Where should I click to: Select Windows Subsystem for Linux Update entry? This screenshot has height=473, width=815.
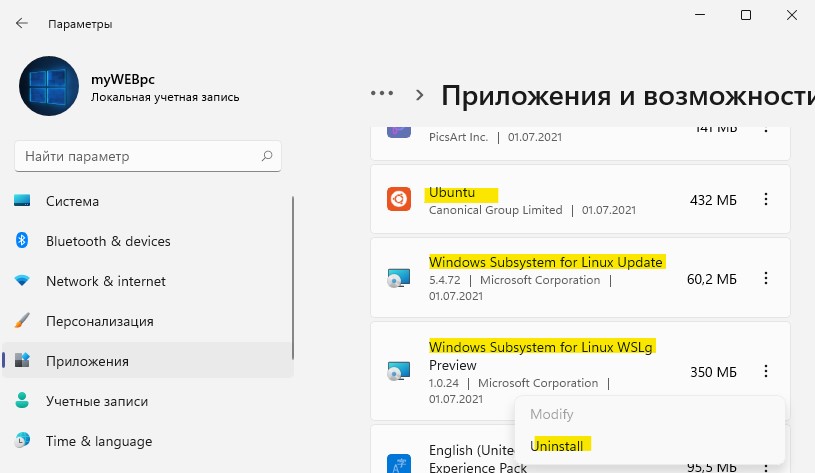coord(580,278)
